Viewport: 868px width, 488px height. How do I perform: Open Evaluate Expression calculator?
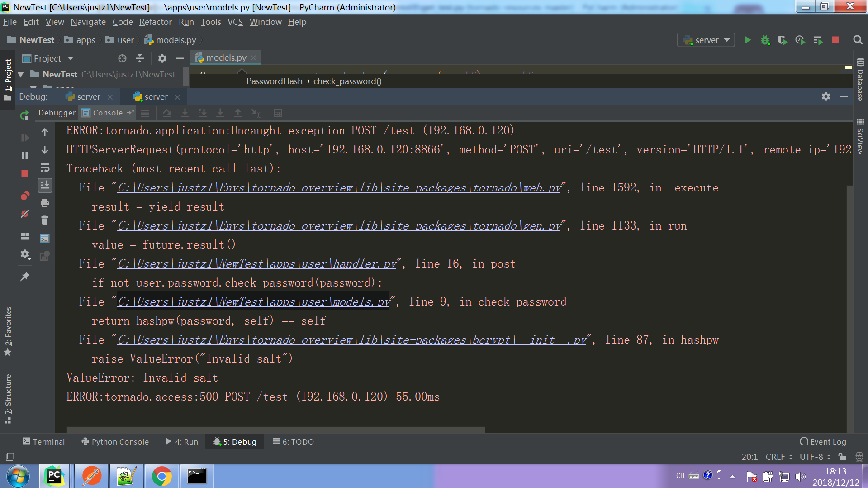coord(278,113)
